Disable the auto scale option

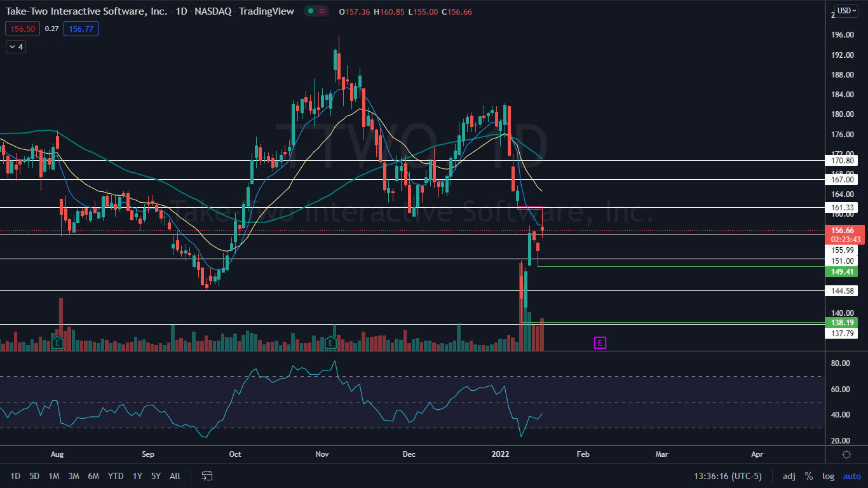tap(851, 476)
